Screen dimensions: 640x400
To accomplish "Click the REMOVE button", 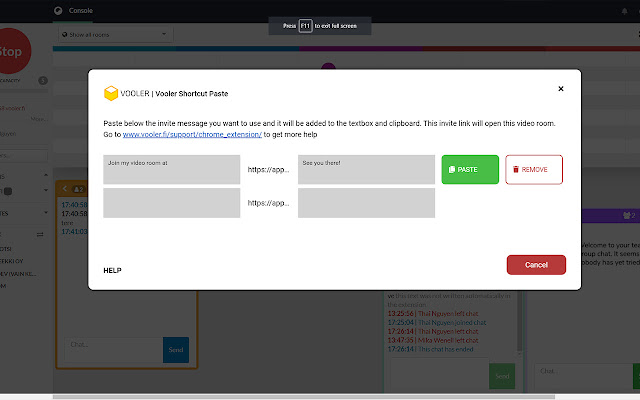I will (x=534, y=169).
